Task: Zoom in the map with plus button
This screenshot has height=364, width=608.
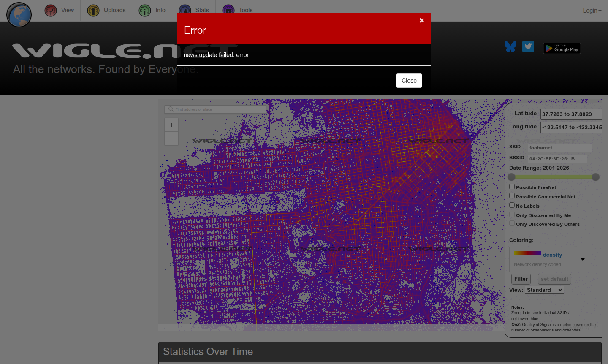Action: (171, 125)
